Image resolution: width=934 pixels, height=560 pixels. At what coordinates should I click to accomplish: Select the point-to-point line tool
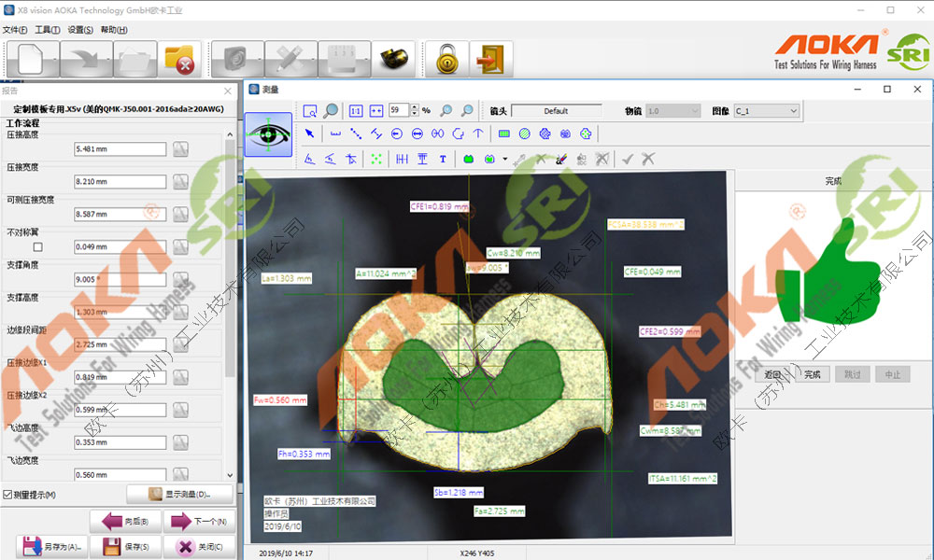pos(356,133)
